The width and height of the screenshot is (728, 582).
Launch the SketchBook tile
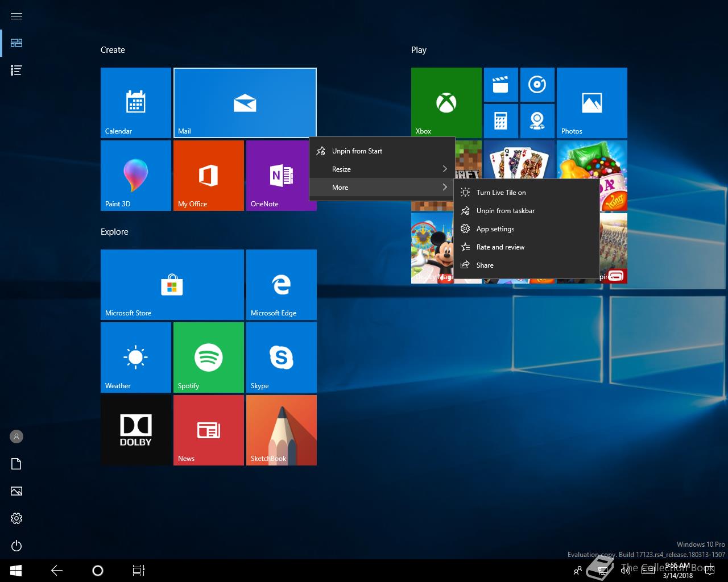[x=282, y=430]
